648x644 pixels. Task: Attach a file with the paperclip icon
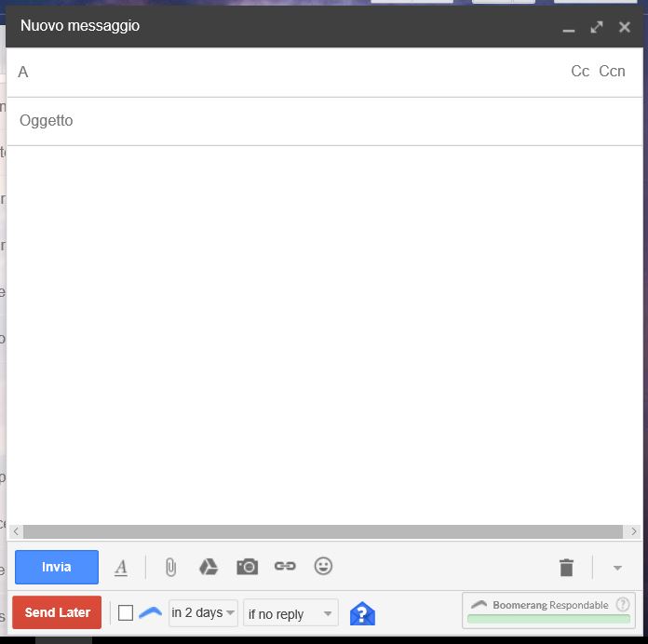[170, 567]
